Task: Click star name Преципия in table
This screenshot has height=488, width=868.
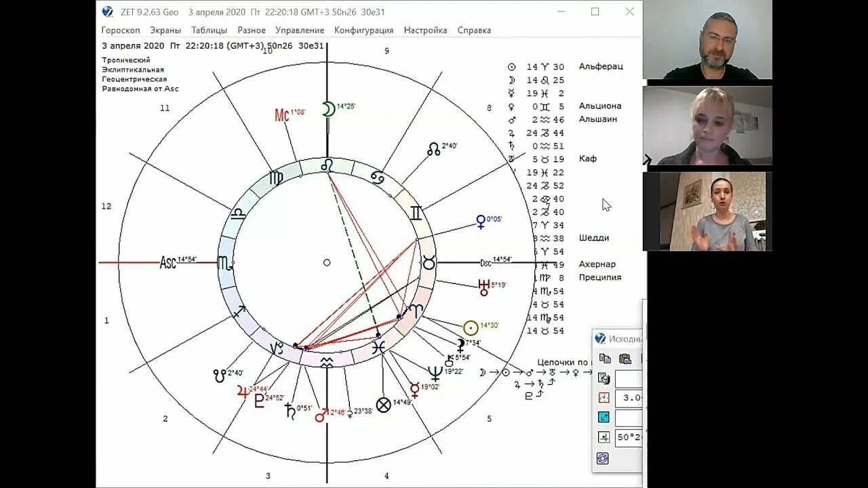Action: (600, 277)
